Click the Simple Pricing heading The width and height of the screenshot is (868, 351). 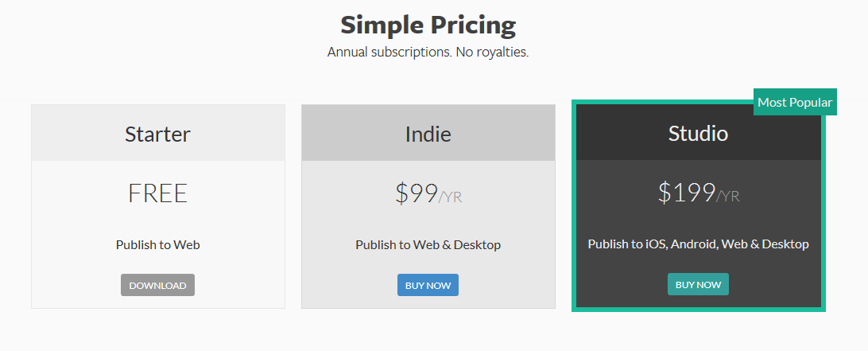(x=428, y=25)
